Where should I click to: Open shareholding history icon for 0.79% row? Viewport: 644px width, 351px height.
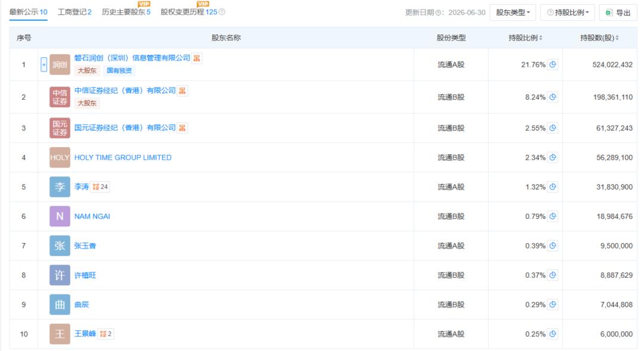[x=553, y=216]
